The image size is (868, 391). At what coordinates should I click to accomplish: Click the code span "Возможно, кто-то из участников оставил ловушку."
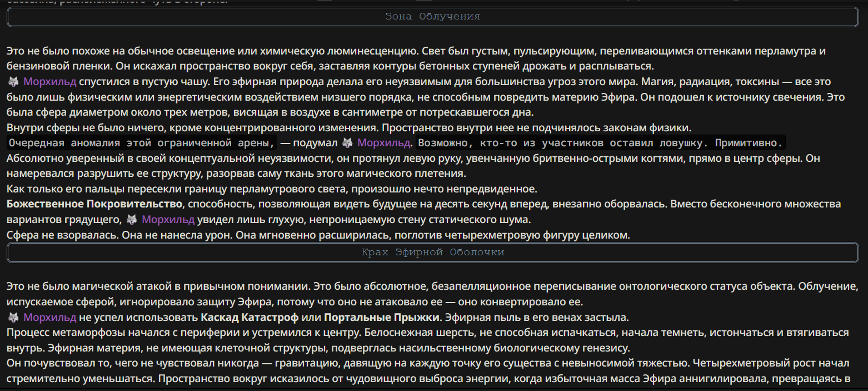pos(601,143)
